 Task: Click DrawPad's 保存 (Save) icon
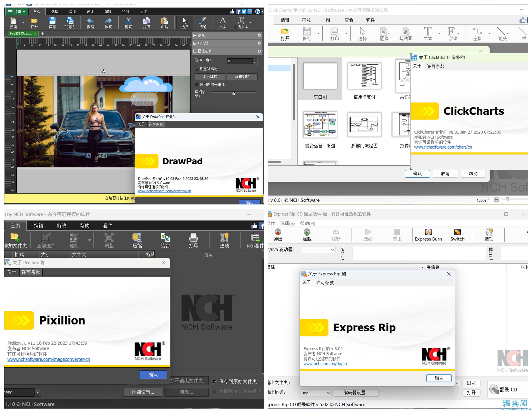[x=52, y=23]
